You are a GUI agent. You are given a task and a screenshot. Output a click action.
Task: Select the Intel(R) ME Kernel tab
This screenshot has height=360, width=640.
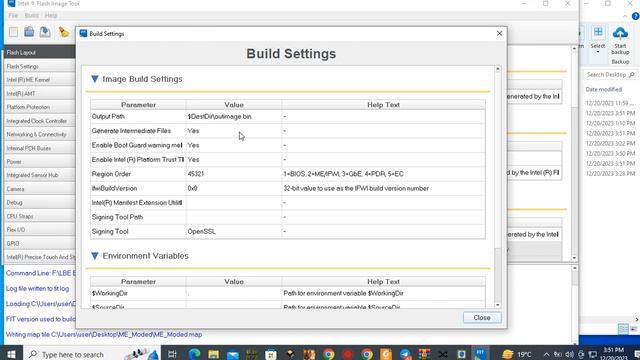40,80
